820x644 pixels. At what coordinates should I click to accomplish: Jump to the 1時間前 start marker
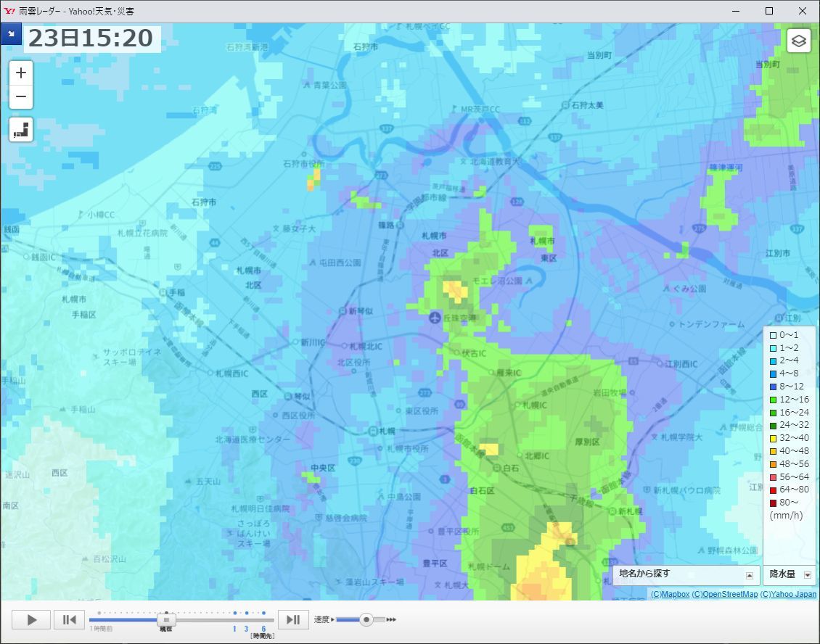coord(101,629)
